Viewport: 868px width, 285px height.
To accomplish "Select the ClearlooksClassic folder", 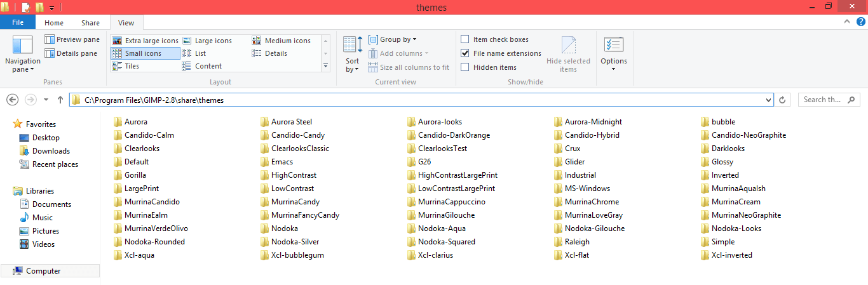I will click(x=295, y=149).
